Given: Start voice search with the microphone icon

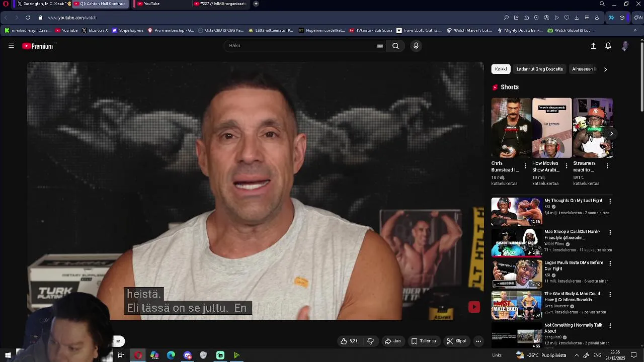Looking at the screenshot, I should [x=416, y=46].
